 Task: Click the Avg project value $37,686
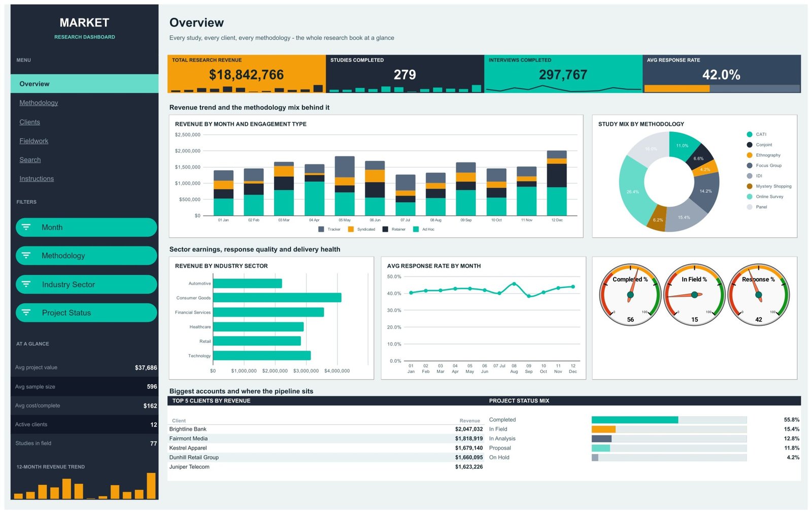[146, 368]
